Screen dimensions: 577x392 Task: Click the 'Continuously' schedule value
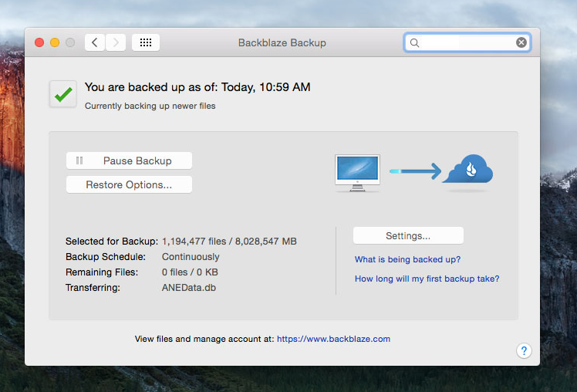coord(191,257)
